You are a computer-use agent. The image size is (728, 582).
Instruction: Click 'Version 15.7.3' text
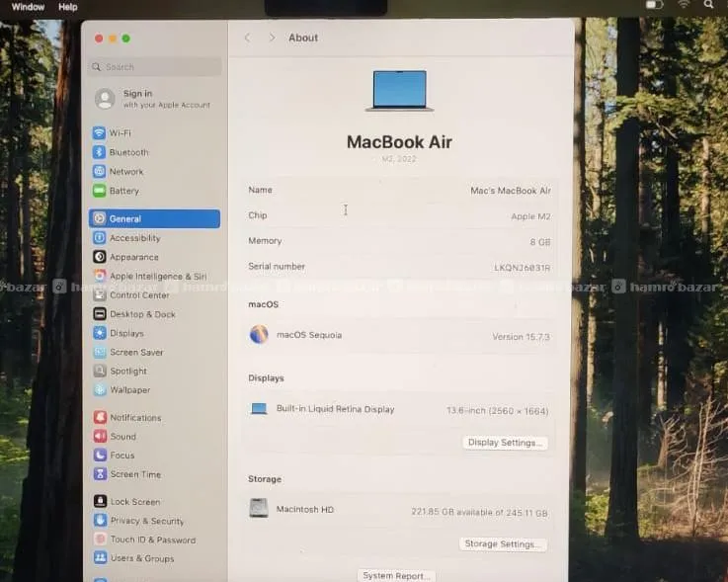[521, 336]
